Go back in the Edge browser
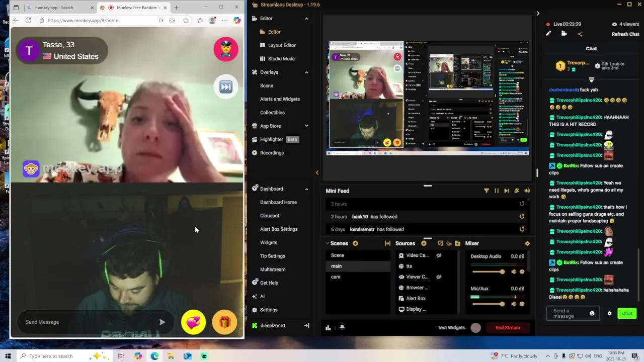The image size is (644, 362). click(x=16, y=20)
